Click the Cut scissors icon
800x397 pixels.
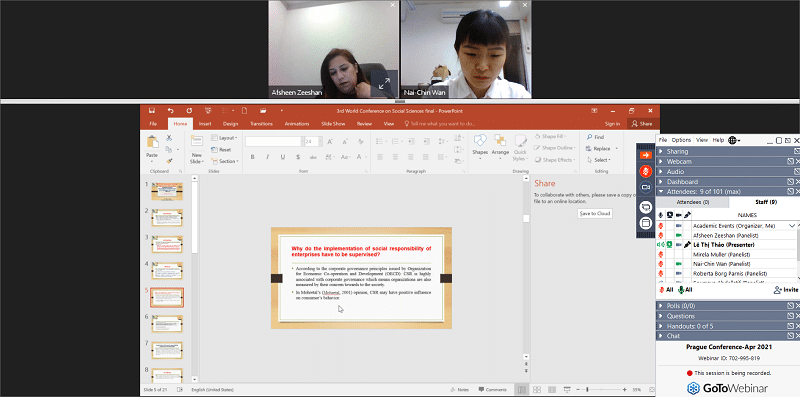tap(169, 138)
